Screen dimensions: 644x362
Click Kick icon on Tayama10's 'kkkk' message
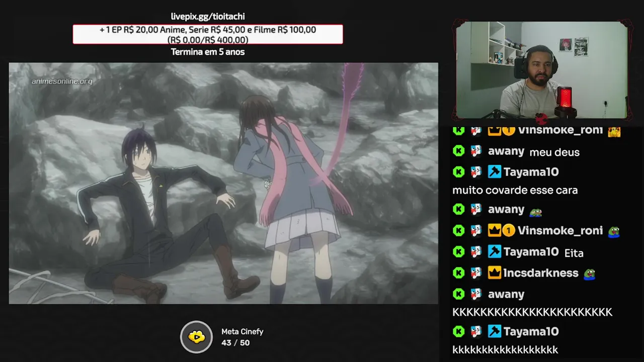458,331
